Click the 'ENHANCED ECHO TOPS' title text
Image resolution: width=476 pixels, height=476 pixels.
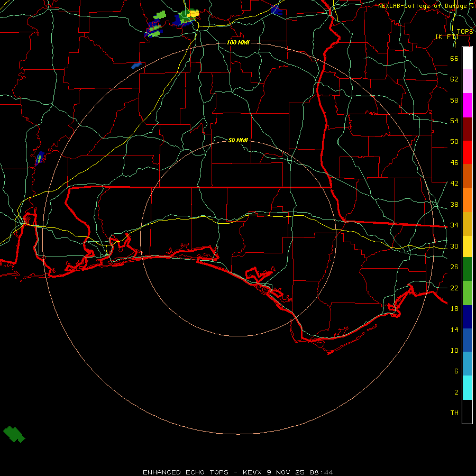tap(186, 472)
